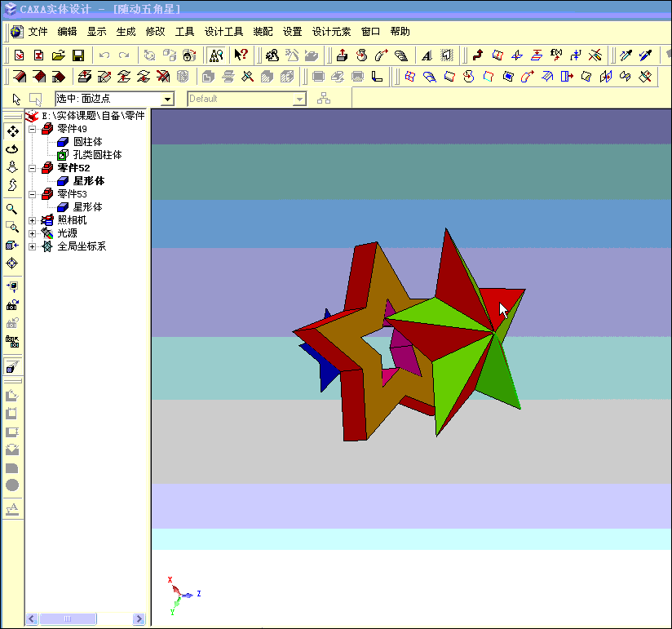Save the file with the floppy disk icon
Viewport: 672px width, 629px height.
coord(78,55)
